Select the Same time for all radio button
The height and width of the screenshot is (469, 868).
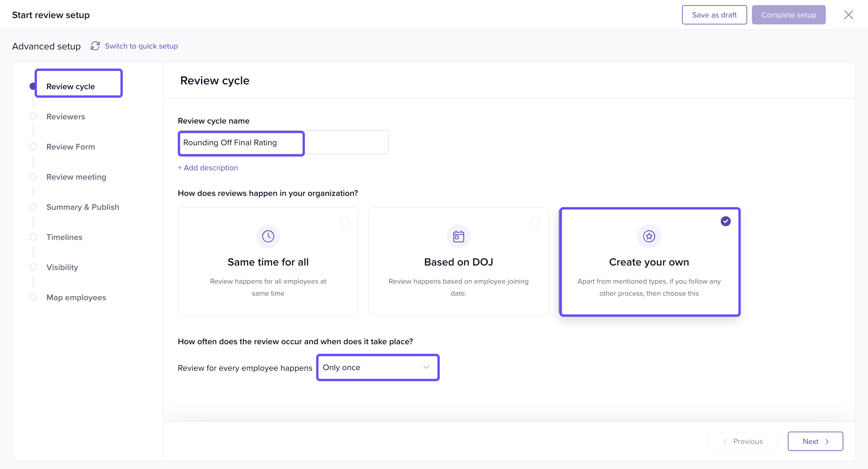click(344, 221)
